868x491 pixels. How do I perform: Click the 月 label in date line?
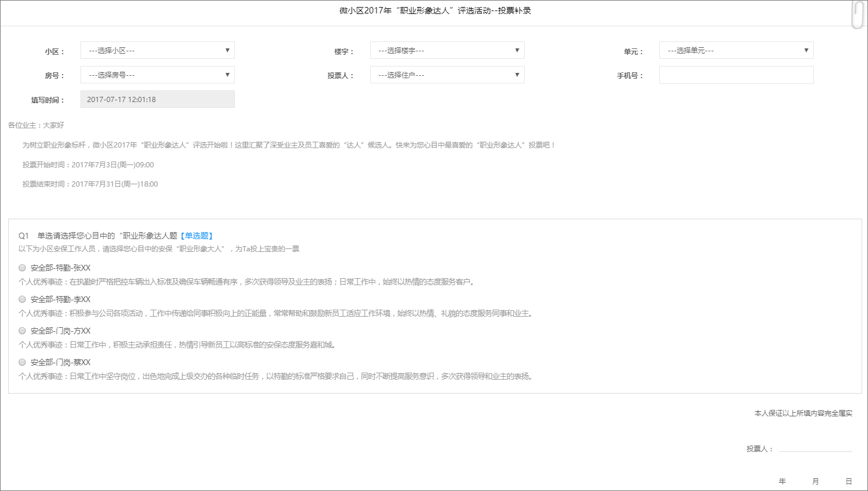[816, 482]
